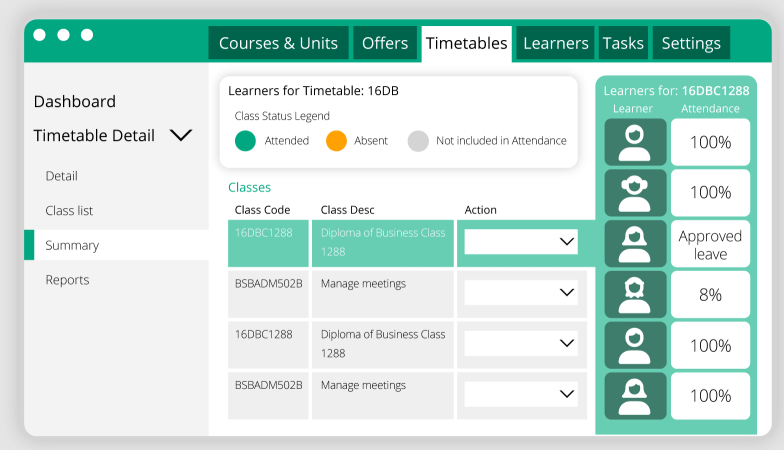
Task: Select the learner avatar with 8% attendance
Action: point(635,294)
